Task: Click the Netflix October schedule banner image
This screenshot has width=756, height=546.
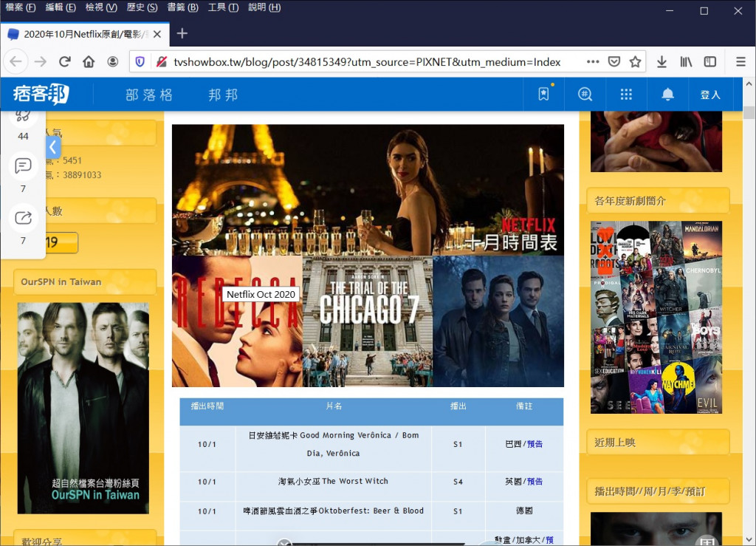Action: pyautogui.click(x=368, y=256)
